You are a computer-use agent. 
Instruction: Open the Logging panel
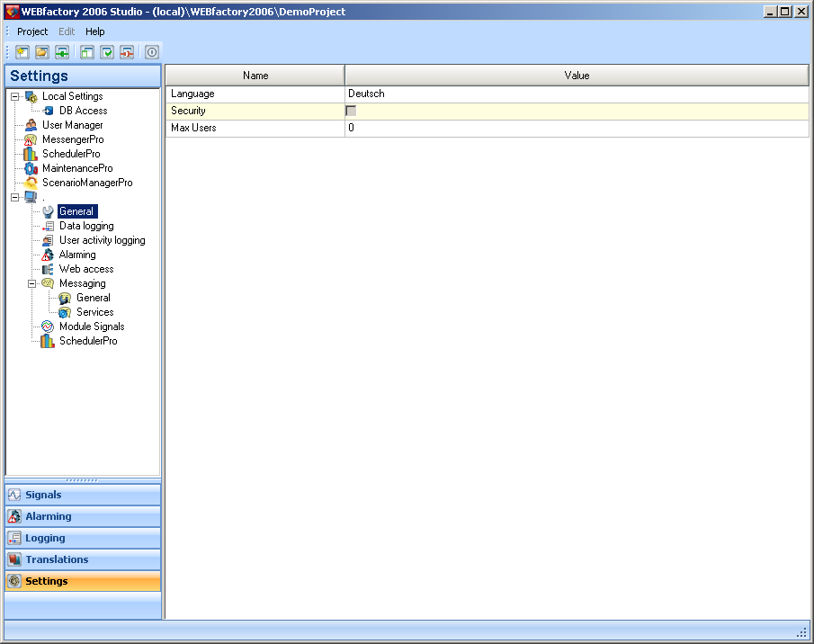(x=45, y=538)
